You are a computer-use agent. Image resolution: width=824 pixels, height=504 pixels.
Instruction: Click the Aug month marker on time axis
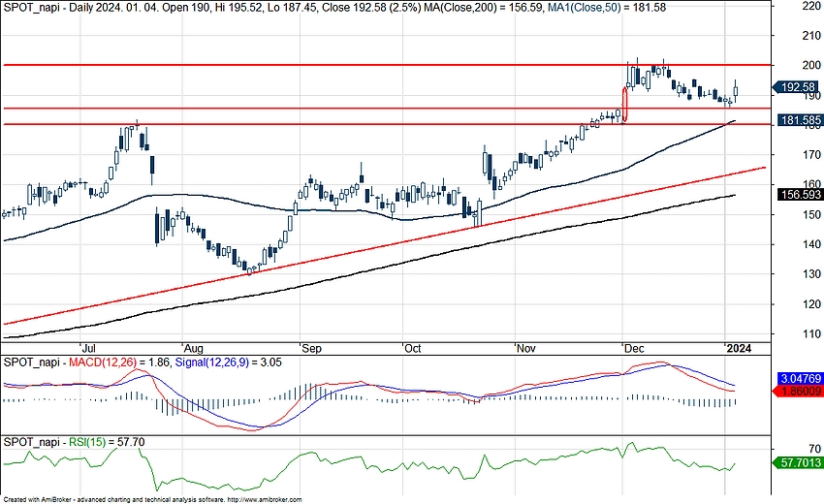coord(193,347)
